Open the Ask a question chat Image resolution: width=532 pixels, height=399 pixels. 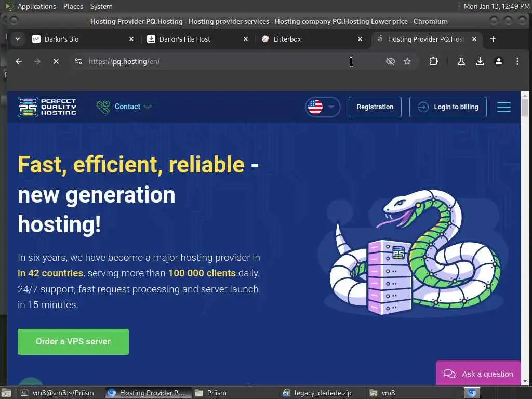[478, 374]
